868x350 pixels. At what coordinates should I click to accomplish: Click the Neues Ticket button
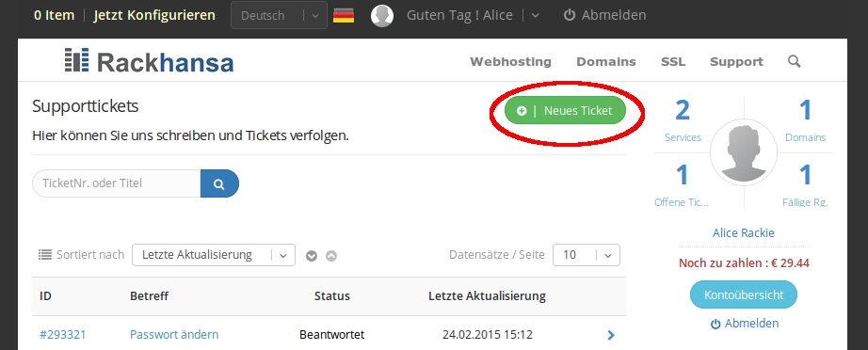[x=565, y=111]
